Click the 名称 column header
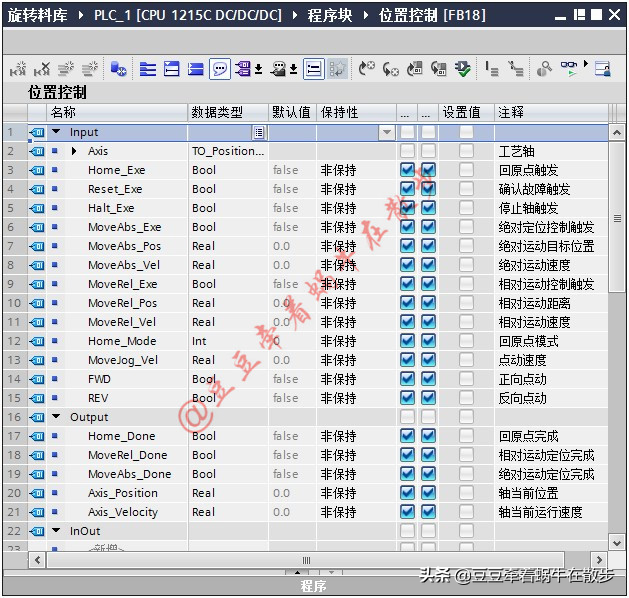 [117, 112]
